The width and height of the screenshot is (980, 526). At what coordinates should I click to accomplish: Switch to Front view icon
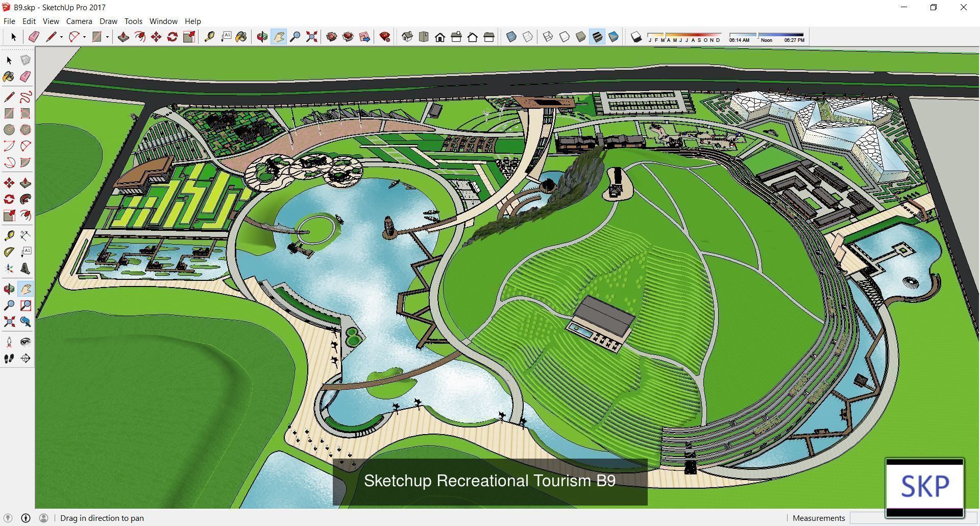tap(440, 37)
